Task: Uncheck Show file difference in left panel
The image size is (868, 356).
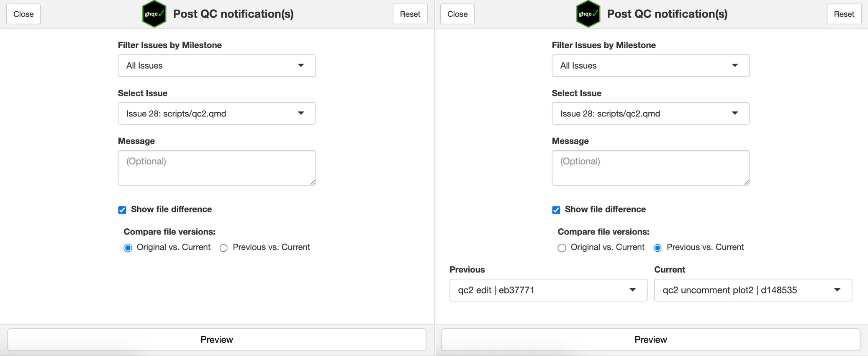Action: tap(122, 210)
